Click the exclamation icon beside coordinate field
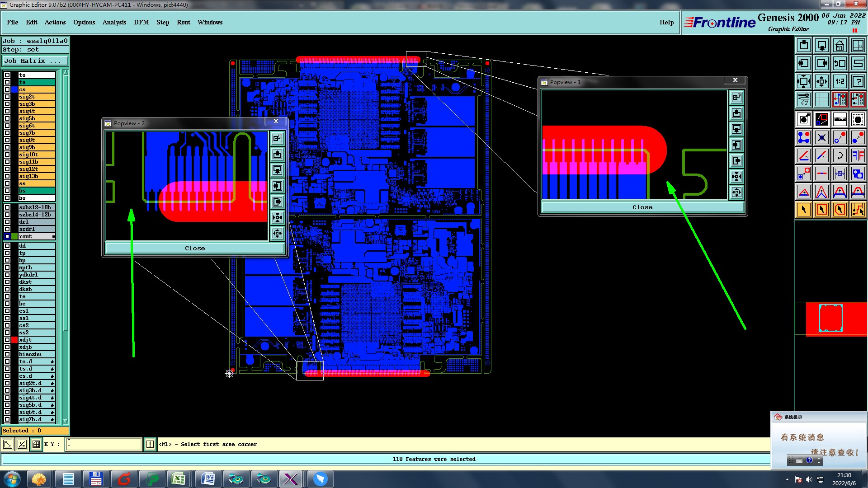868x488 pixels. tap(150, 444)
